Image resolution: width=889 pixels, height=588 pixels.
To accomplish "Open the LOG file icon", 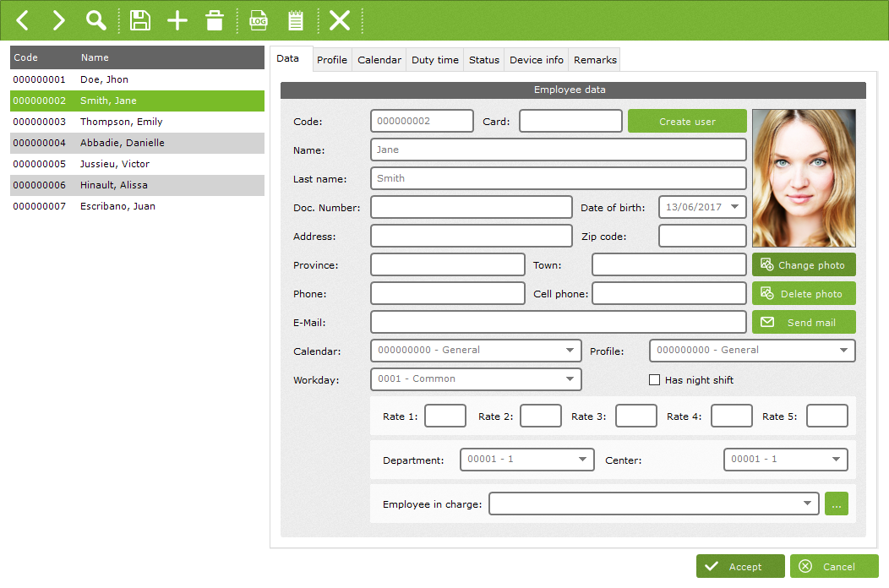I will 258,20.
